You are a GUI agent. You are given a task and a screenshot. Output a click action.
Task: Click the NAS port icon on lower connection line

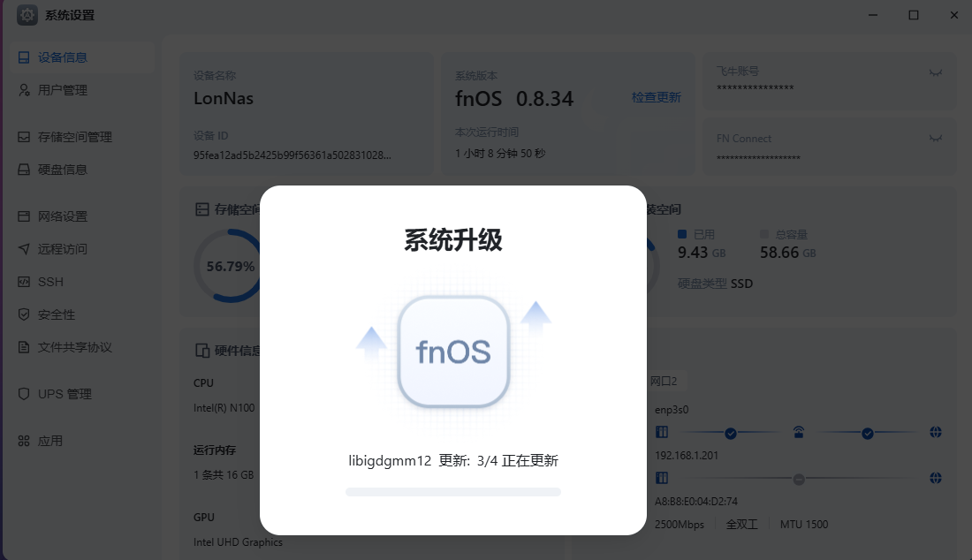[662, 478]
